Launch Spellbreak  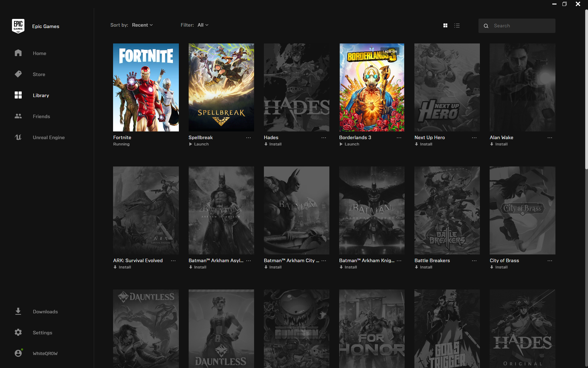(x=199, y=144)
